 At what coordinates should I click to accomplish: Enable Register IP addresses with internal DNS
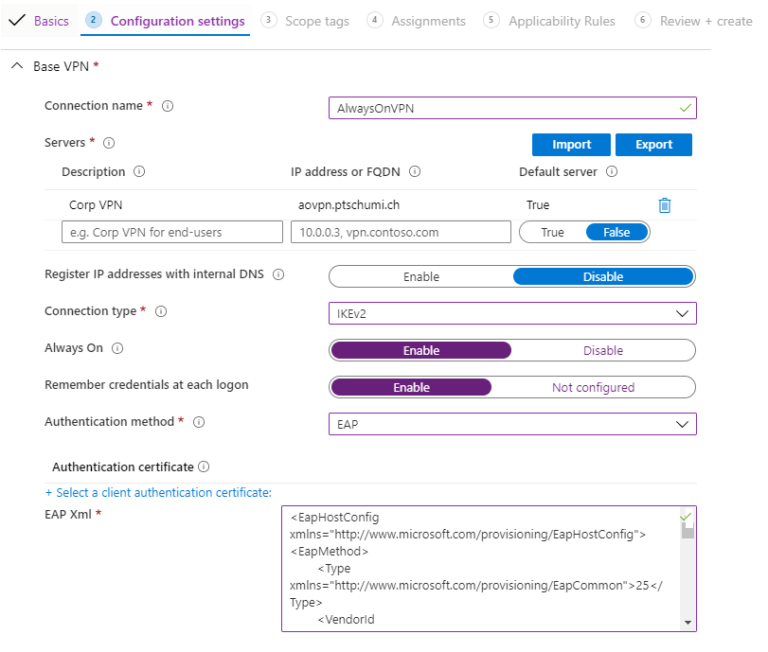(x=421, y=277)
